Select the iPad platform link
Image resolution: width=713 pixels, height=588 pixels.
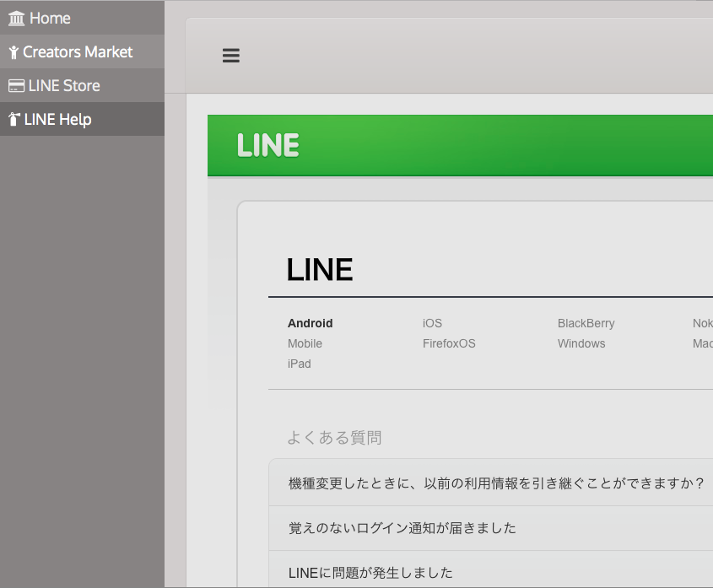coord(300,364)
